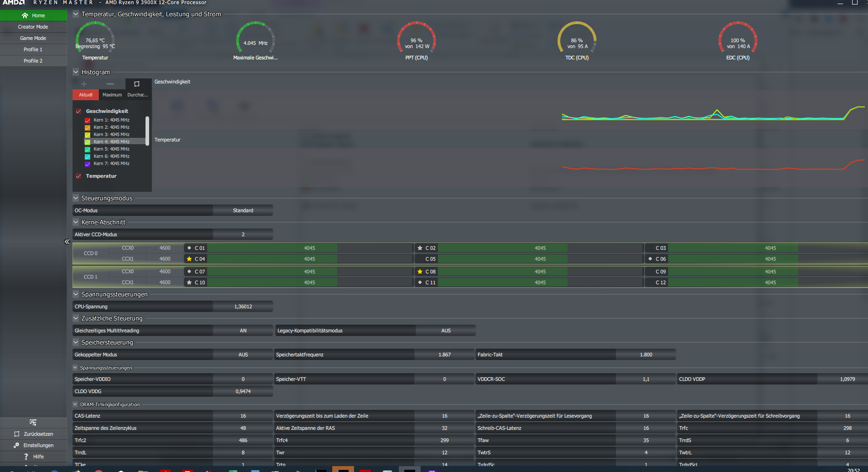Uncheck Kern 2 in histogram list
Viewport: 868px width, 472px height.
point(87,127)
